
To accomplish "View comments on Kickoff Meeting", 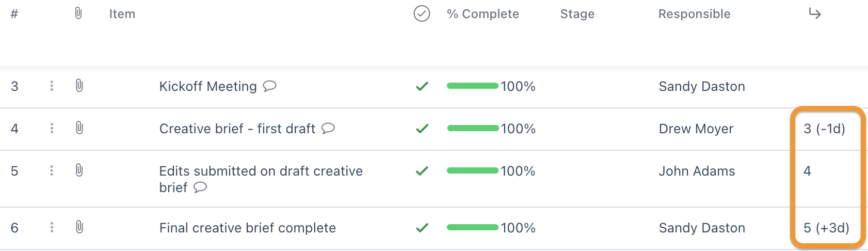I will point(269,86).
